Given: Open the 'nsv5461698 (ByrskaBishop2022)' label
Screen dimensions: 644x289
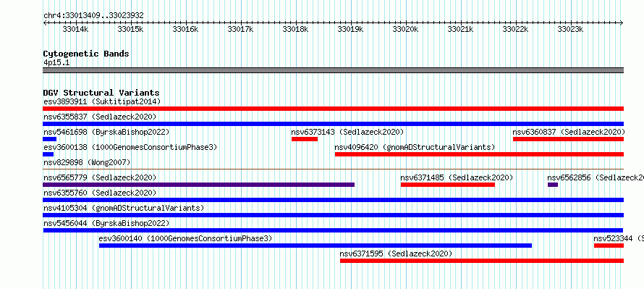Looking at the screenshot, I should 106,132.
